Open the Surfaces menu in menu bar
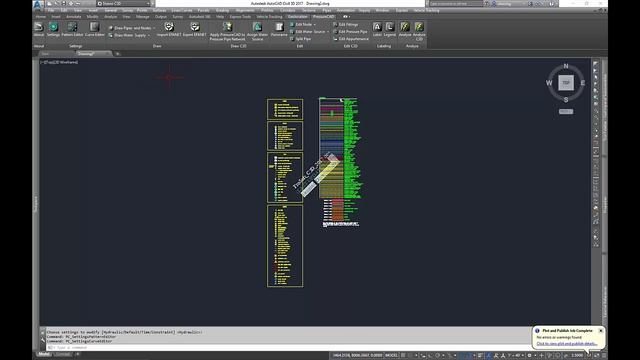Viewport: 640px width, 360px height. tap(160, 10)
